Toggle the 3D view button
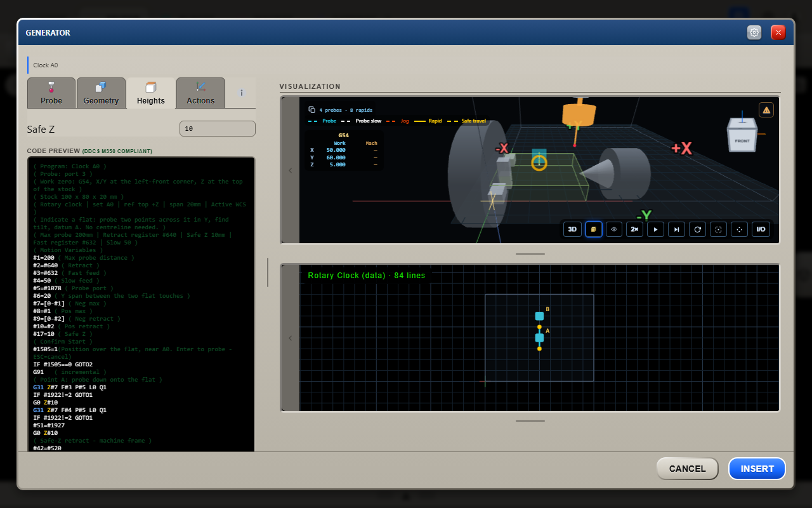812x508 pixels. [572, 229]
